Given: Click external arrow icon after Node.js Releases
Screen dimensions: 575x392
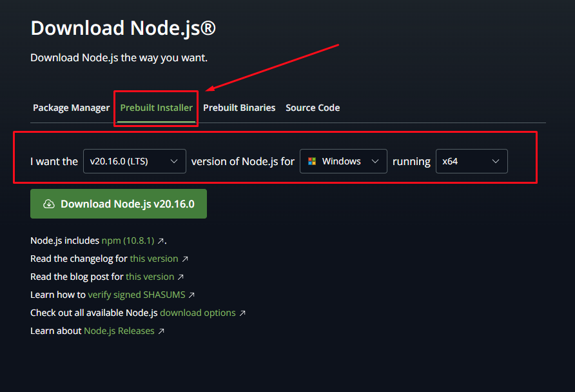Looking at the screenshot, I should 161,331.
